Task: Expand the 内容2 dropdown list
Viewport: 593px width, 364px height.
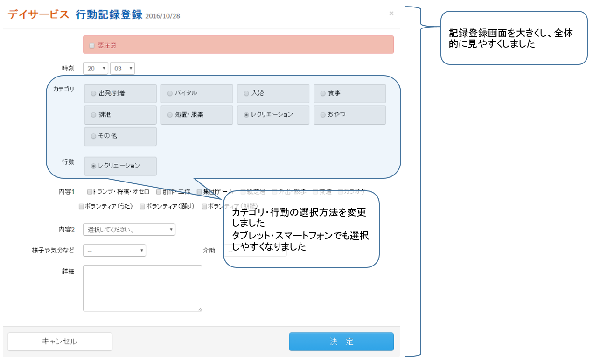Action: click(129, 230)
